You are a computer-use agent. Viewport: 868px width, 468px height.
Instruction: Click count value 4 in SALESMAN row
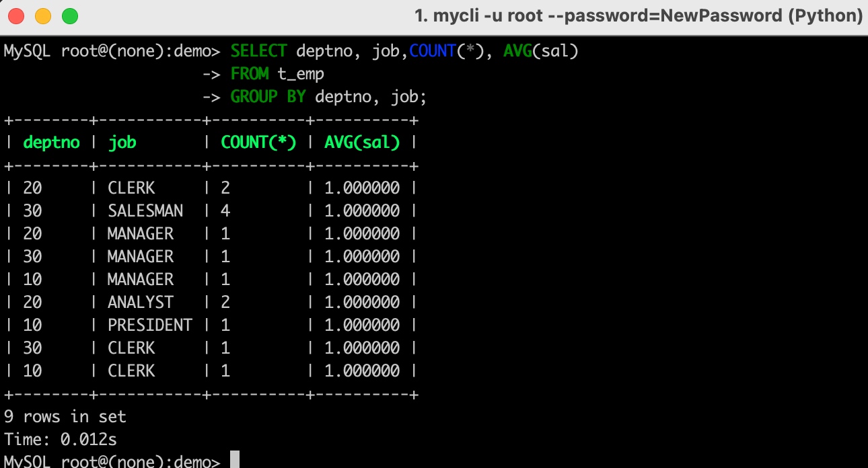[225, 211]
